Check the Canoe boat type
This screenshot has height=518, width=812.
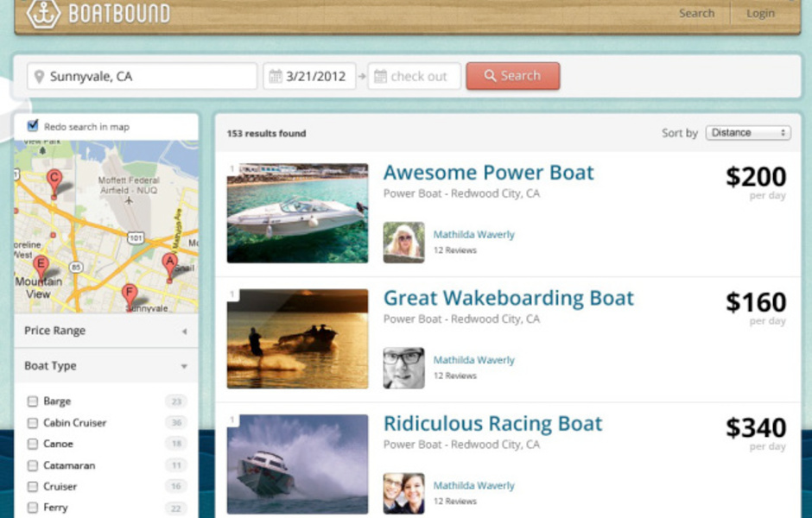pos(33,444)
